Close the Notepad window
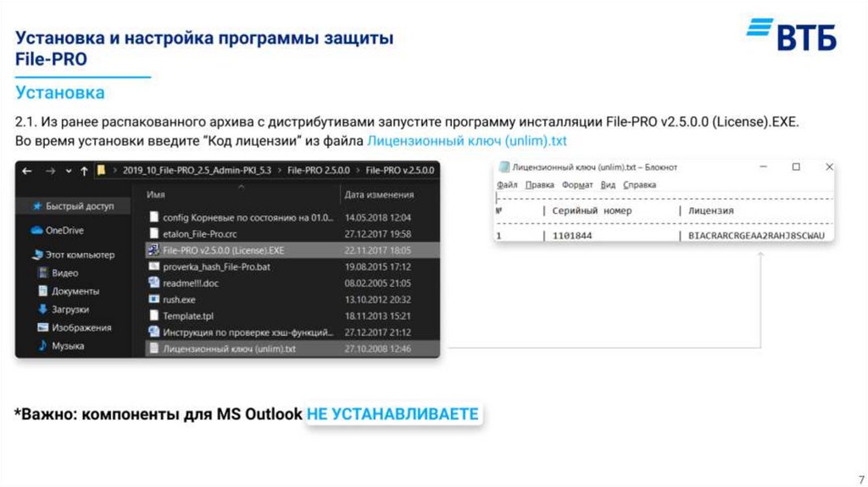This screenshot has width=868, height=487. click(x=829, y=167)
